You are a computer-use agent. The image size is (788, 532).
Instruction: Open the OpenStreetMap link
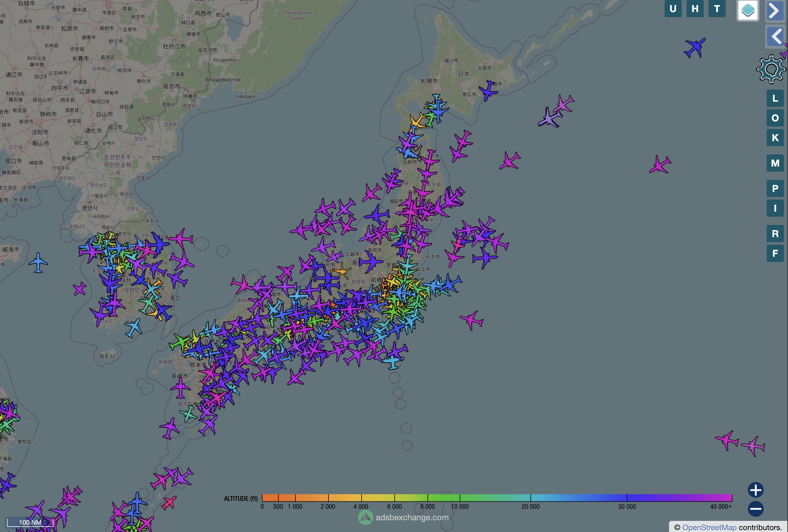click(x=709, y=527)
